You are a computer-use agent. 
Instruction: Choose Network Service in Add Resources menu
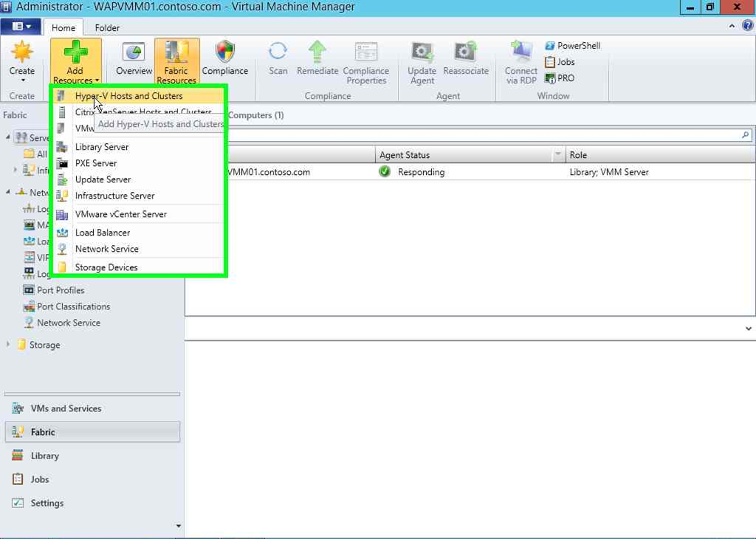(138, 250)
